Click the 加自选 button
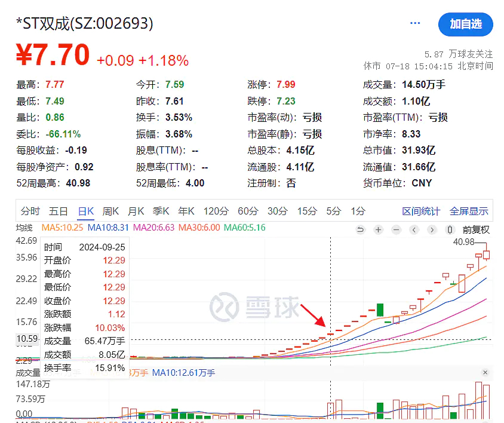 coord(465,24)
